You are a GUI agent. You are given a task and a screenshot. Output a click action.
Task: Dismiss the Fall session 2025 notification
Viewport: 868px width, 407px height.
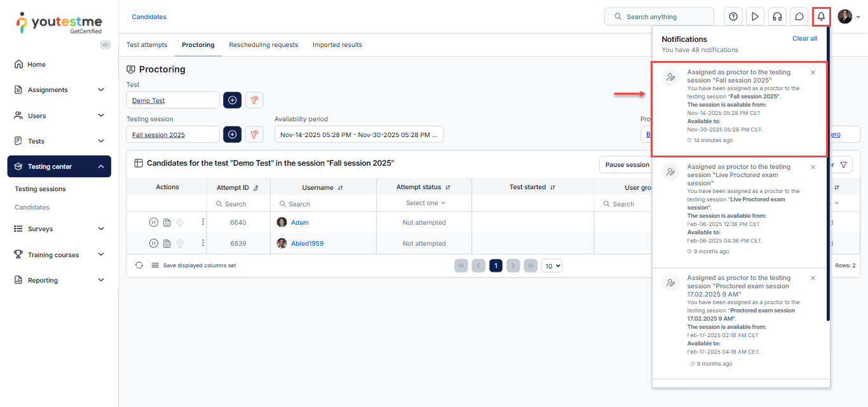(813, 72)
